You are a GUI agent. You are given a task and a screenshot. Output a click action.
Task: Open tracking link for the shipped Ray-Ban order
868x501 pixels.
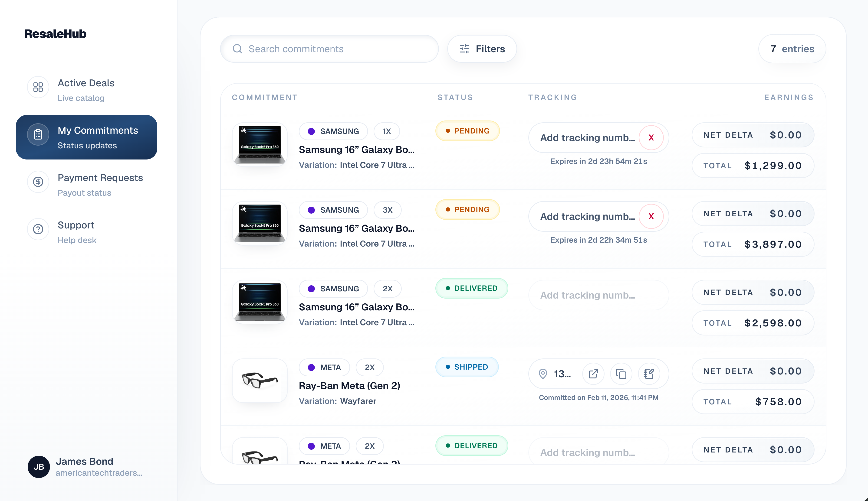point(593,374)
